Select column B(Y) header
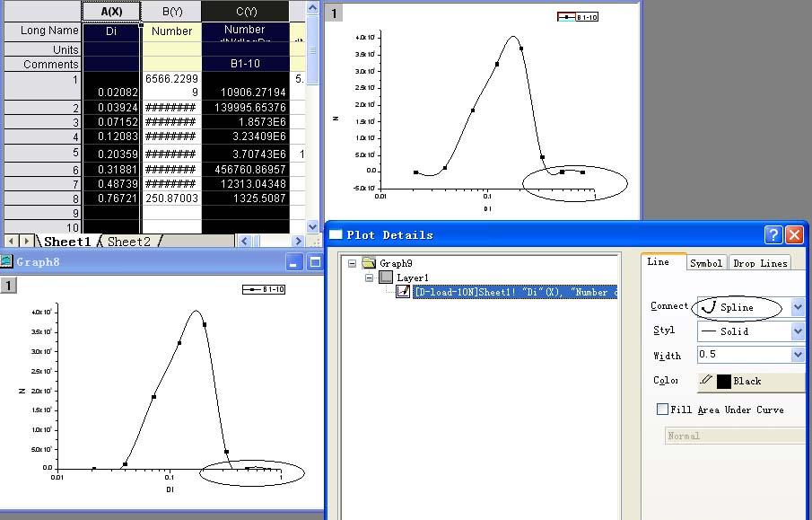 click(x=171, y=11)
